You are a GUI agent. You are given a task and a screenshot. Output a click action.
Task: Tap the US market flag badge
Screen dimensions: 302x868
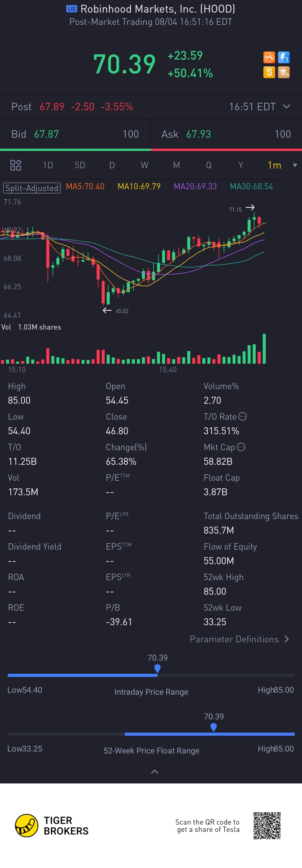(71, 9)
